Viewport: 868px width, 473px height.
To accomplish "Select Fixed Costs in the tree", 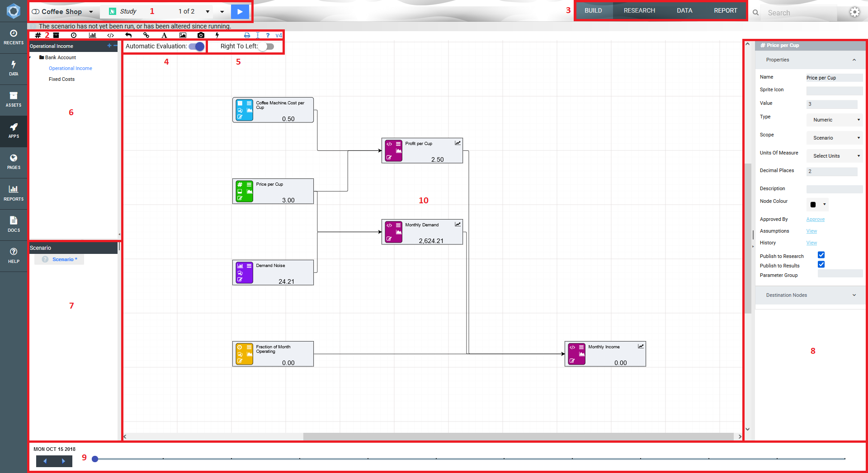I will 61,80.
